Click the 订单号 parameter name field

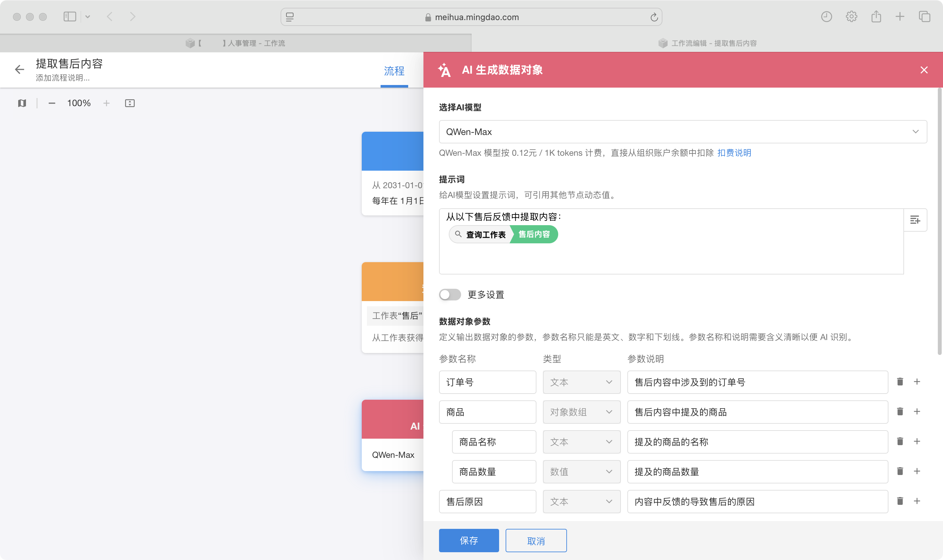pyautogui.click(x=487, y=382)
